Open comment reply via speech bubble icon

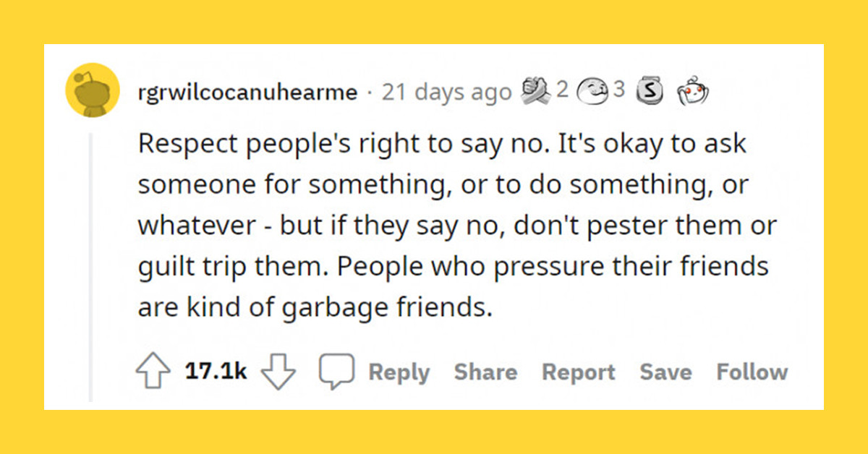coord(337,369)
